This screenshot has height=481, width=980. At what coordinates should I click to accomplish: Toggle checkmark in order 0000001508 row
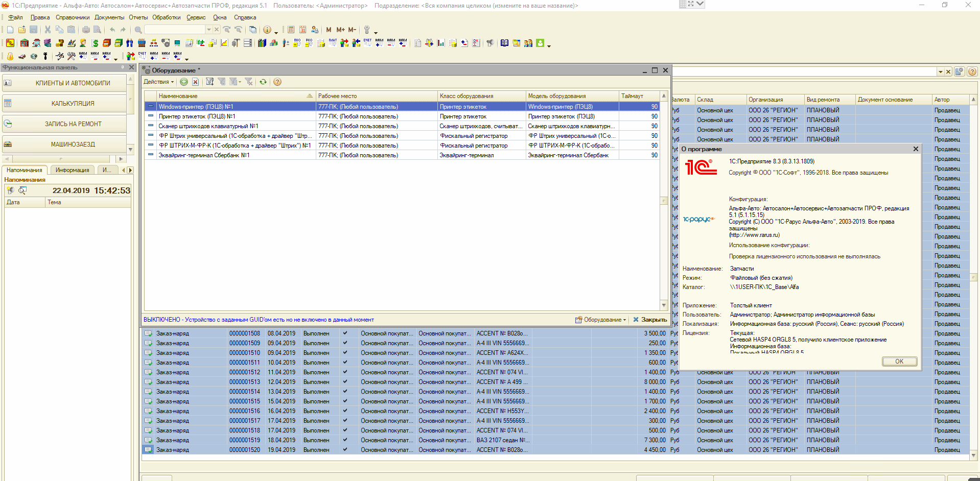coord(345,333)
